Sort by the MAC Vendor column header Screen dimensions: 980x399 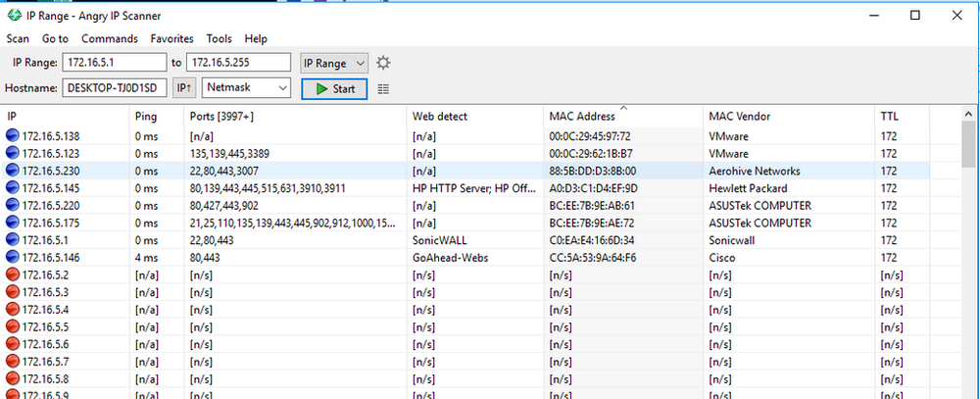click(788, 117)
